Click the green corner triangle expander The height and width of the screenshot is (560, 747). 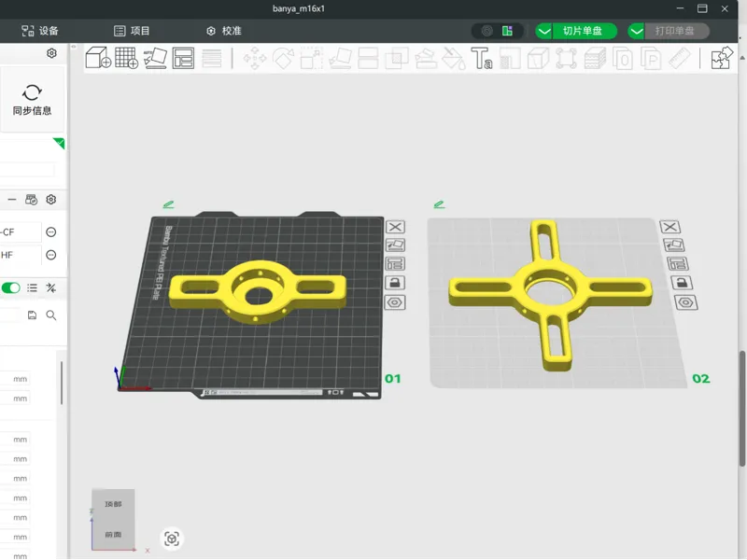point(59,143)
